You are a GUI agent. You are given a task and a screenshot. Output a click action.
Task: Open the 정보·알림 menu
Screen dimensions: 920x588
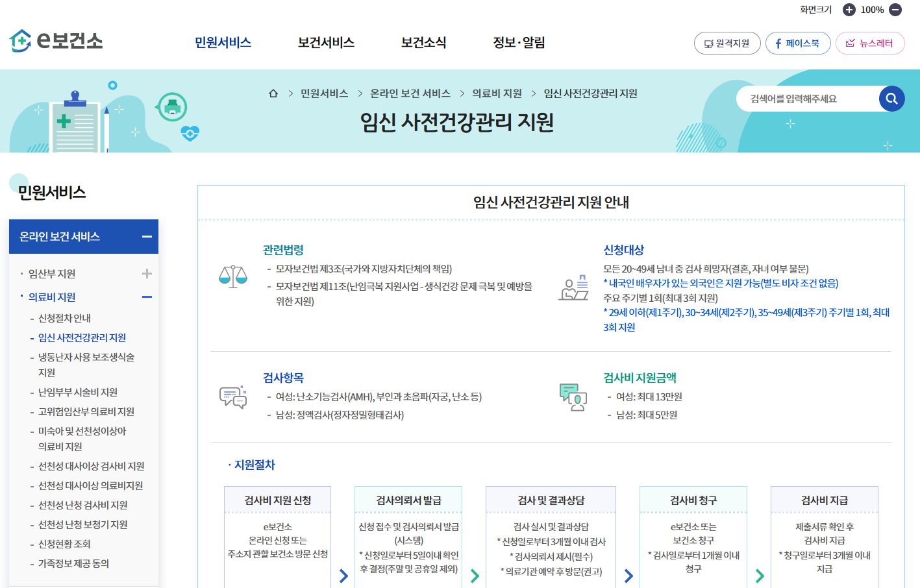(520, 42)
